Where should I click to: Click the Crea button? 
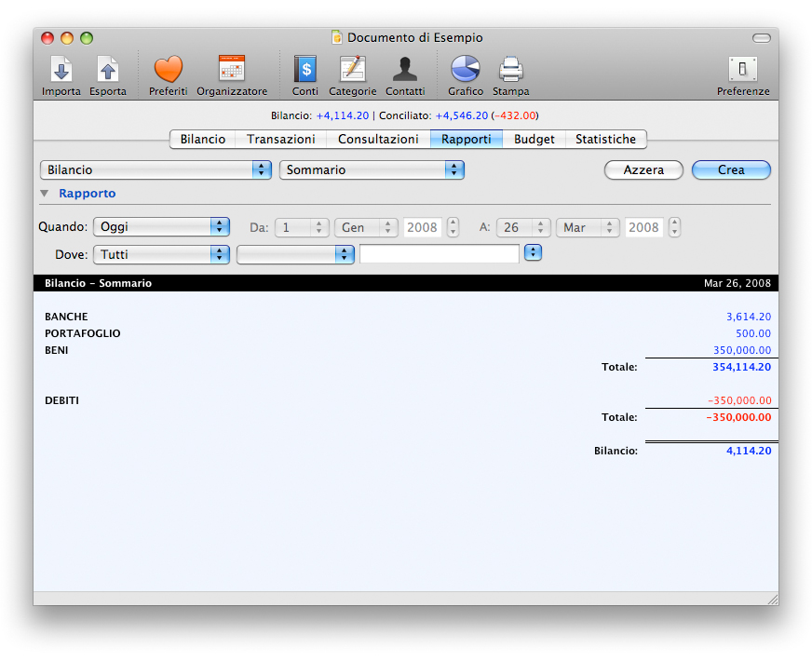tap(731, 169)
